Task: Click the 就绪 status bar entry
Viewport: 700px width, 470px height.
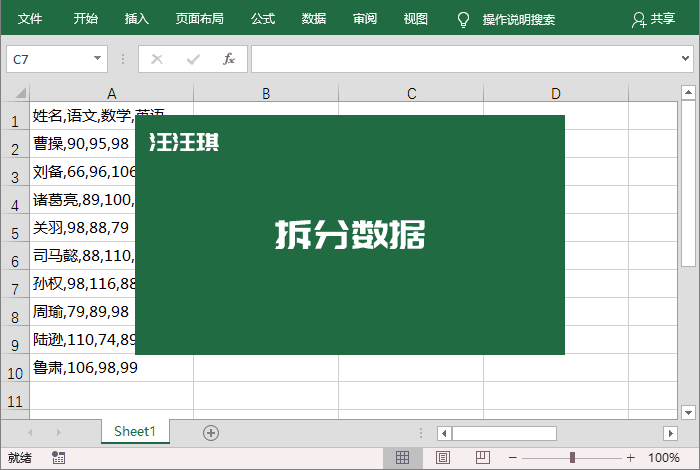Action: click(20, 458)
